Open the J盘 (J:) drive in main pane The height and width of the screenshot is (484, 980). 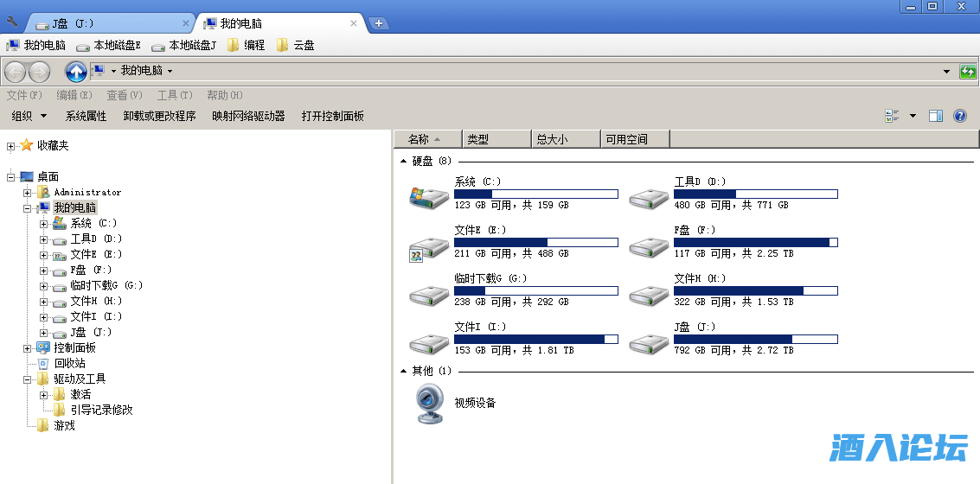[649, 341]
